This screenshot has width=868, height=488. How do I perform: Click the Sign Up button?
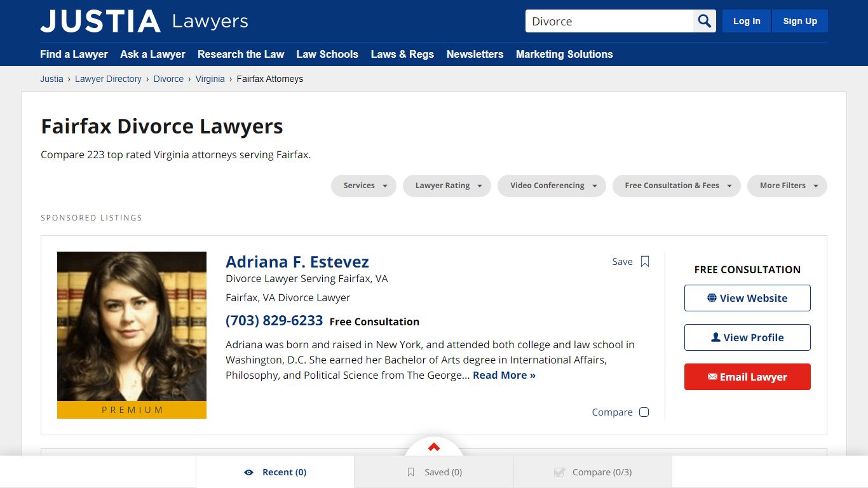tap(800, 21)
